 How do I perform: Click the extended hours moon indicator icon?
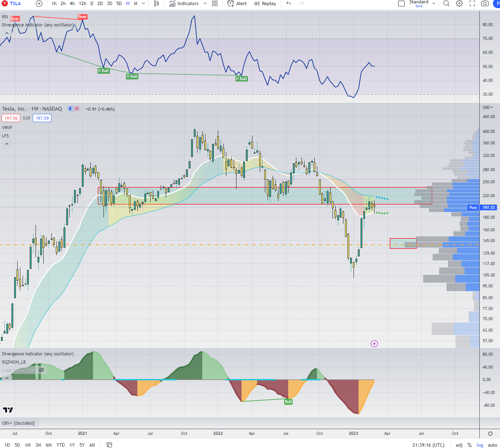point(70,109)
